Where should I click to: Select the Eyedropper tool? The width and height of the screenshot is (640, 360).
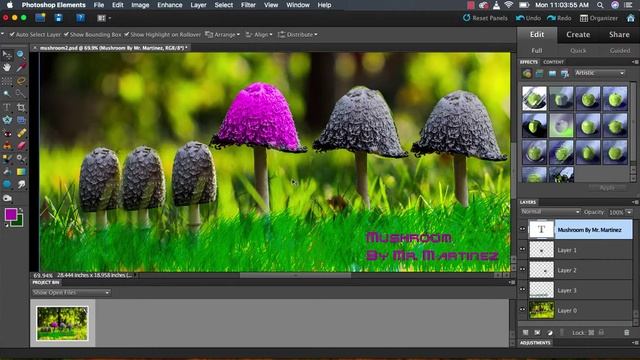click(21, 67)
